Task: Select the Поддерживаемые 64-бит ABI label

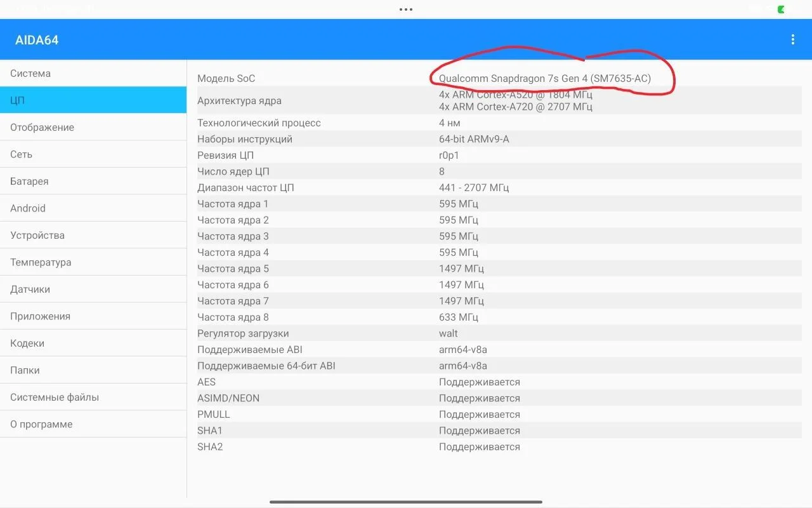Action: (266, 366)
